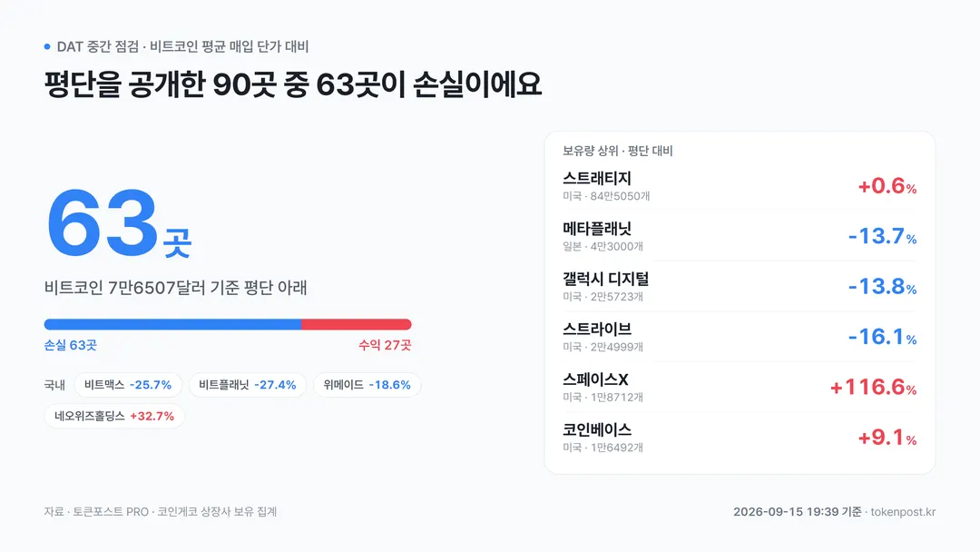Click the 토큰포스트 PRO source text
The image size is (980, 552).
pyautogui.click(x=111, y=512)
